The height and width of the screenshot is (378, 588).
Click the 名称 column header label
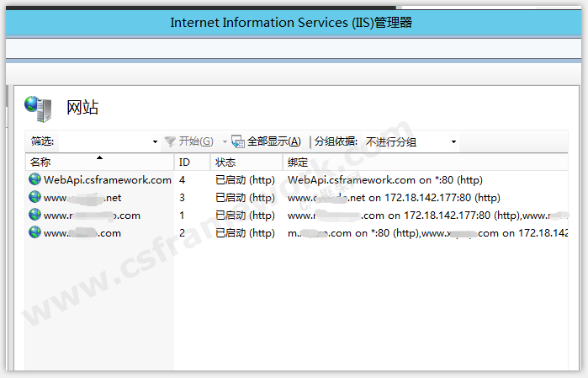[40, 162]
